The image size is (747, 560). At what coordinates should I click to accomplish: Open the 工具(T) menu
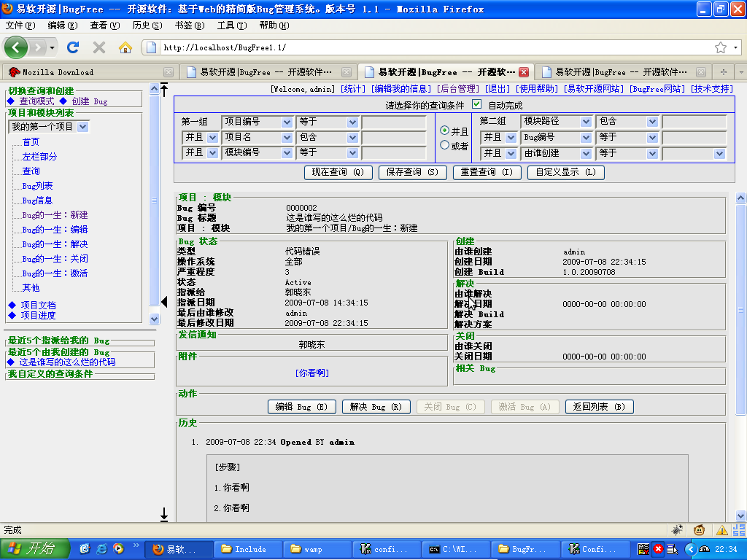[232, 26]
